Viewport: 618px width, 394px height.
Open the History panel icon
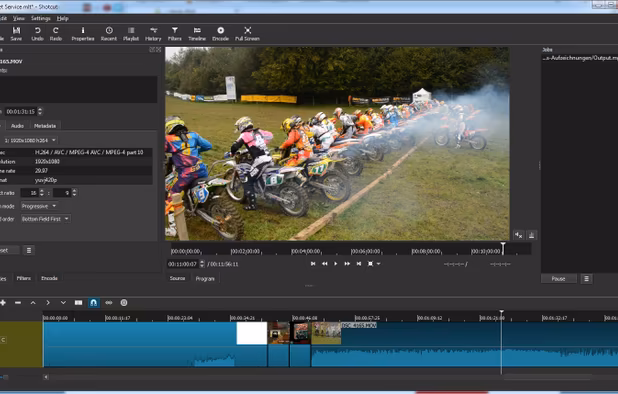pos(153,34)
